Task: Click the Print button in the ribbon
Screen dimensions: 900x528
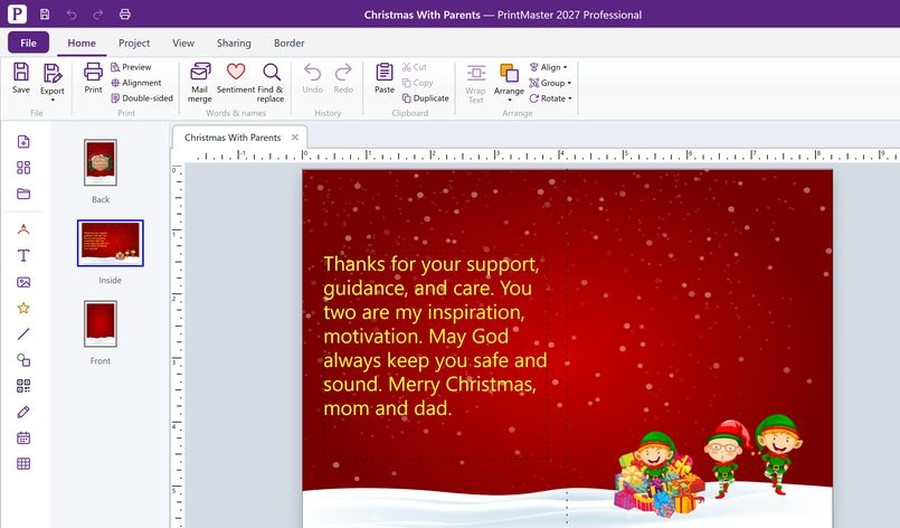Action: click(x=93, y=78)
